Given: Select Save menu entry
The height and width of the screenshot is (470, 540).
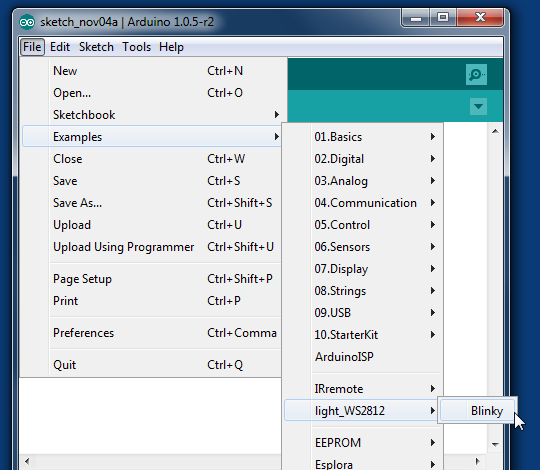Looking at the screenshot, I should [152, 181].
